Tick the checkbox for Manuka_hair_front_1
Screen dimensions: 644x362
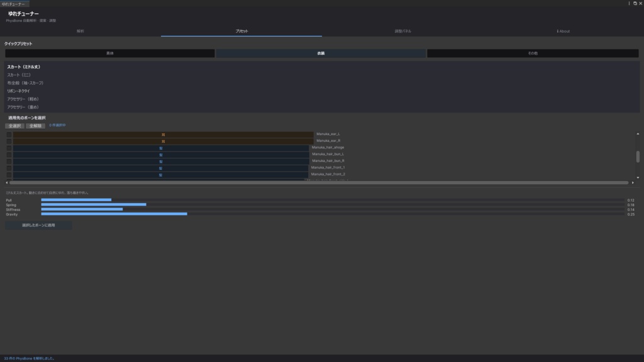click(x=9, y=168)
